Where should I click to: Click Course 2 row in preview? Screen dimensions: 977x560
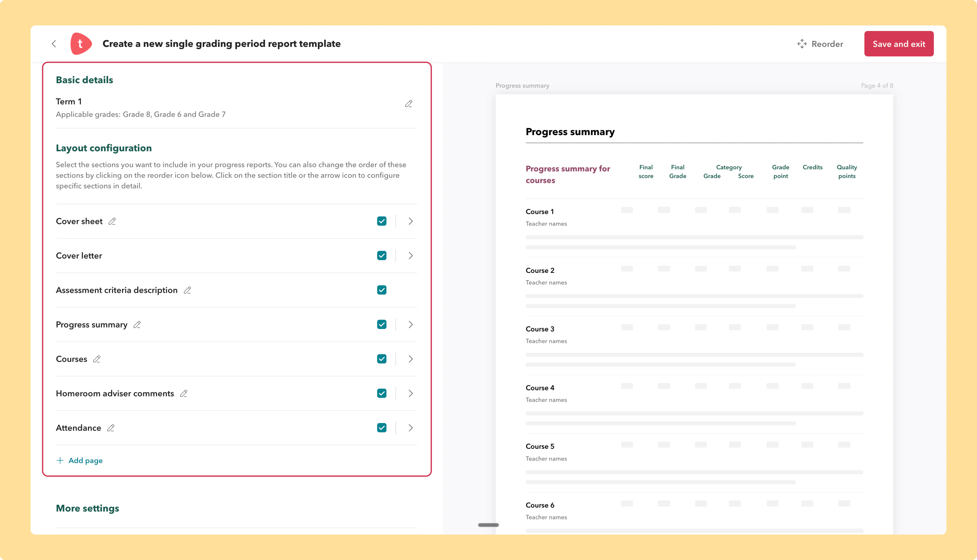(694, 287)
